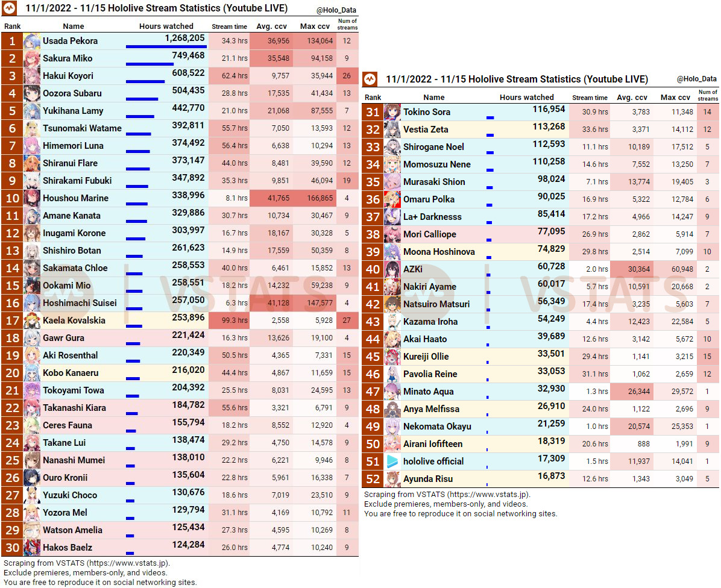Click Nekomata Okayu's avatar image
Screen dimensions: 721x588
pos(392,427)
